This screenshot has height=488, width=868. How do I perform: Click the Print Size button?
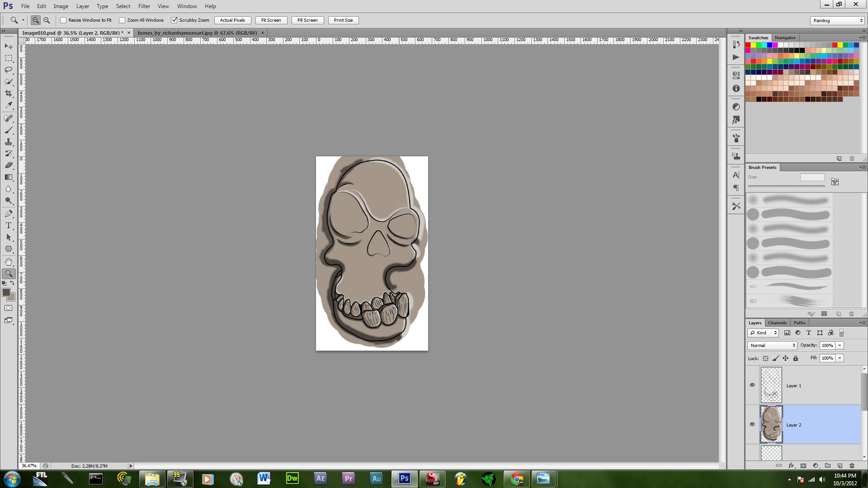click(x=344, y=20)
